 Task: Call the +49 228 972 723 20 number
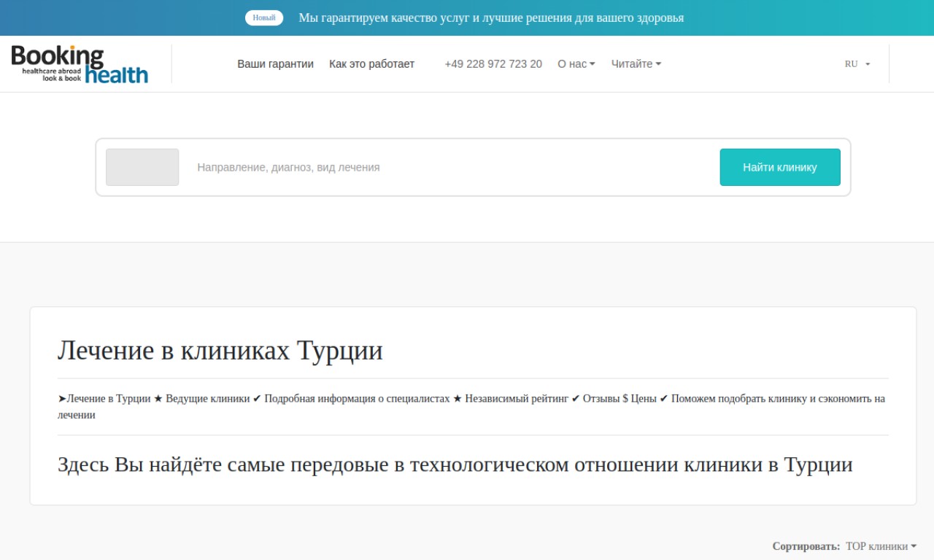pos(493,64)
